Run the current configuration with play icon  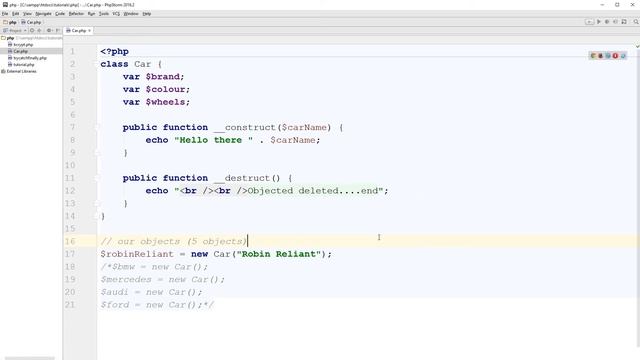click(599, 22)
